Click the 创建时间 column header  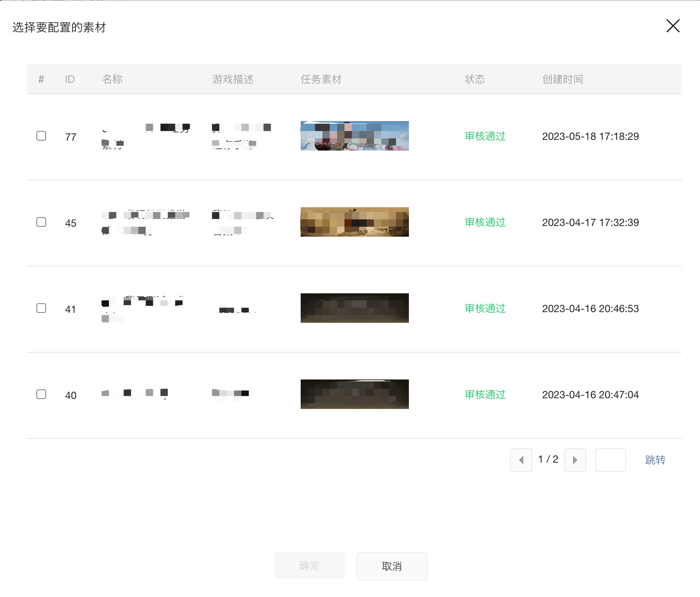[x=562, y=79]
